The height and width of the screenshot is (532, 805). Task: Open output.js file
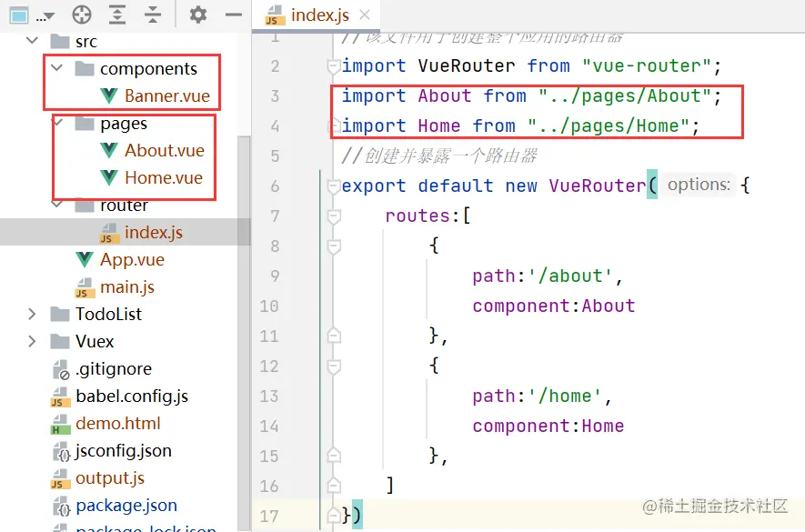(x=110, y=478)
